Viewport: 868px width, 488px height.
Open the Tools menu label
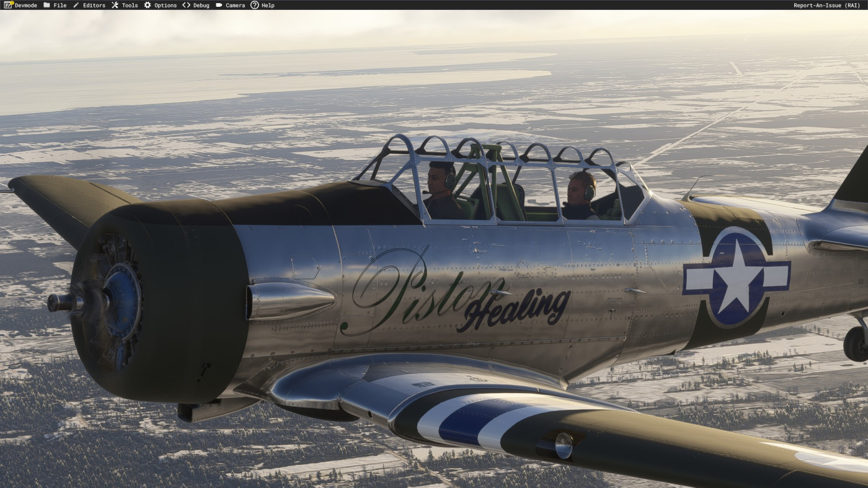point(130,6)
